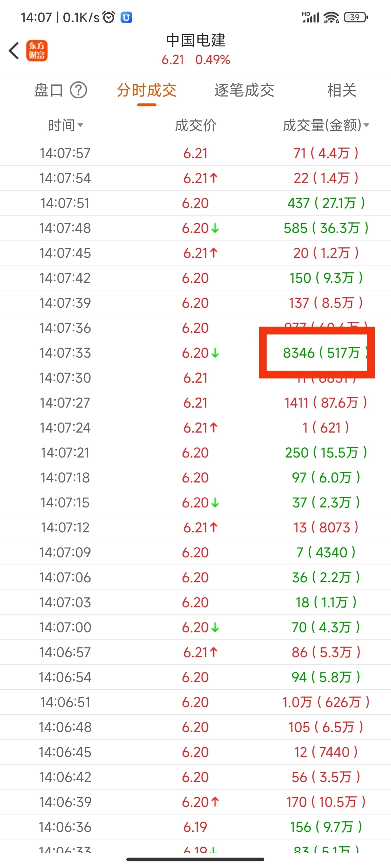Image resolution: width=391 pixels, height=868 pixels.
Task: Tap volume 86 ( 5.3万 )
Action: tap(326, 652)
